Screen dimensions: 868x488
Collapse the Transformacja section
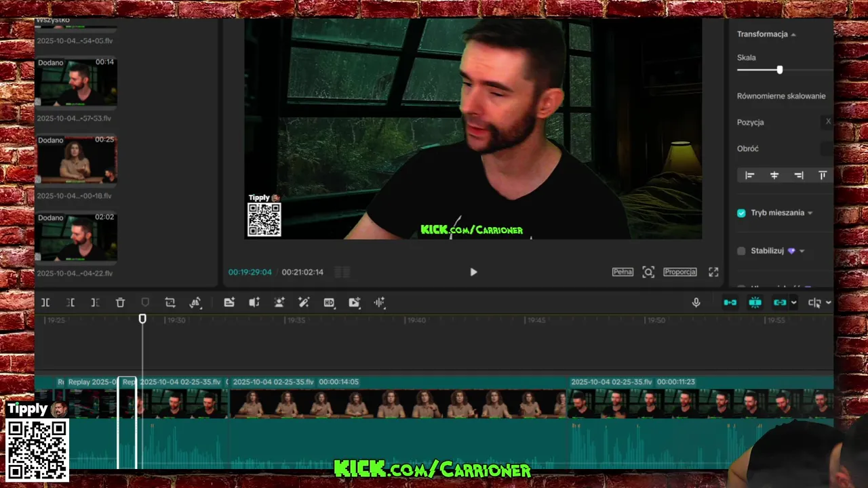[x=793, y=35]
